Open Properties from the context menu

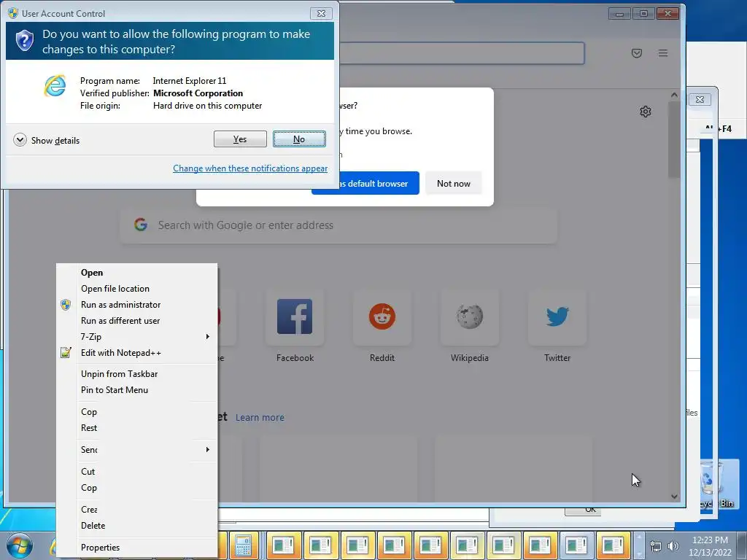click(136, 548)
